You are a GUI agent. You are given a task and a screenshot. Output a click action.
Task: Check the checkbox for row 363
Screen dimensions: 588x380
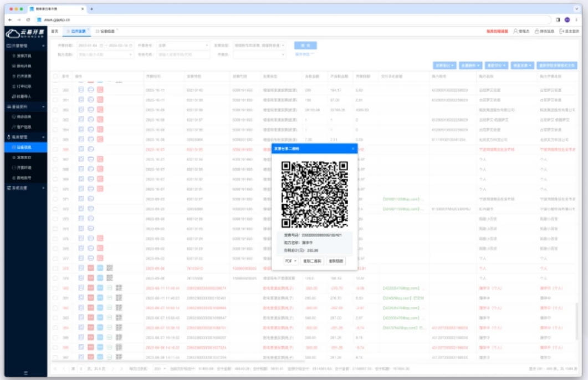coord(55,120)
